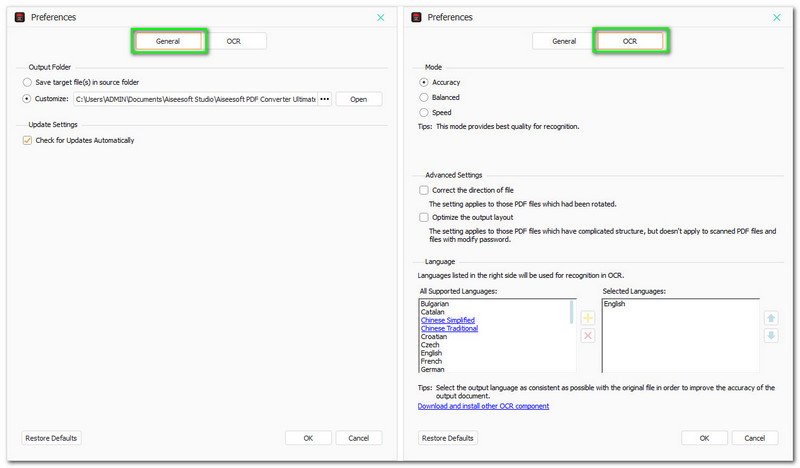The image size is (800, 468).
Task: Enable Optimize the output layout
Action: (x=423, y=217)
